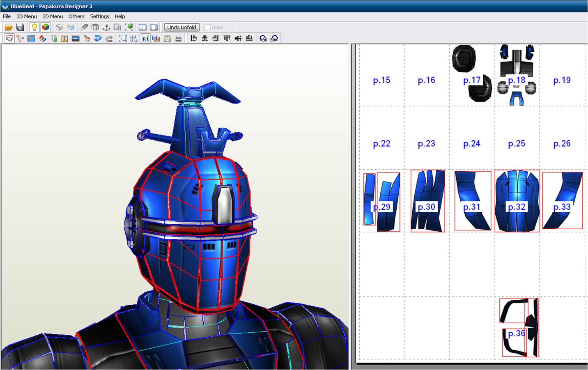Open the File menu

click(7, 16)
